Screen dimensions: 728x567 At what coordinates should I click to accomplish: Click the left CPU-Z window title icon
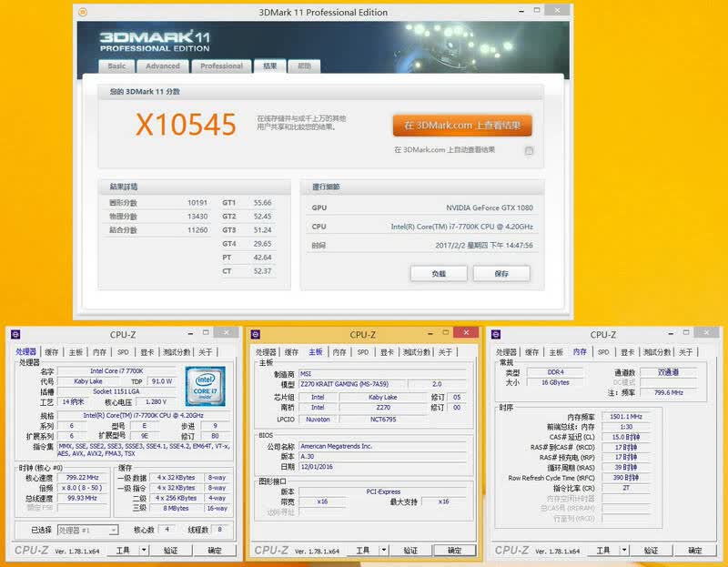point(15,334)
